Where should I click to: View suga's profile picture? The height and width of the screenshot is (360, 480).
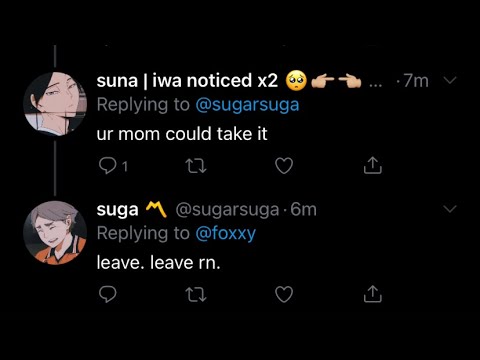pyautogui.click(x=55, y=233)
